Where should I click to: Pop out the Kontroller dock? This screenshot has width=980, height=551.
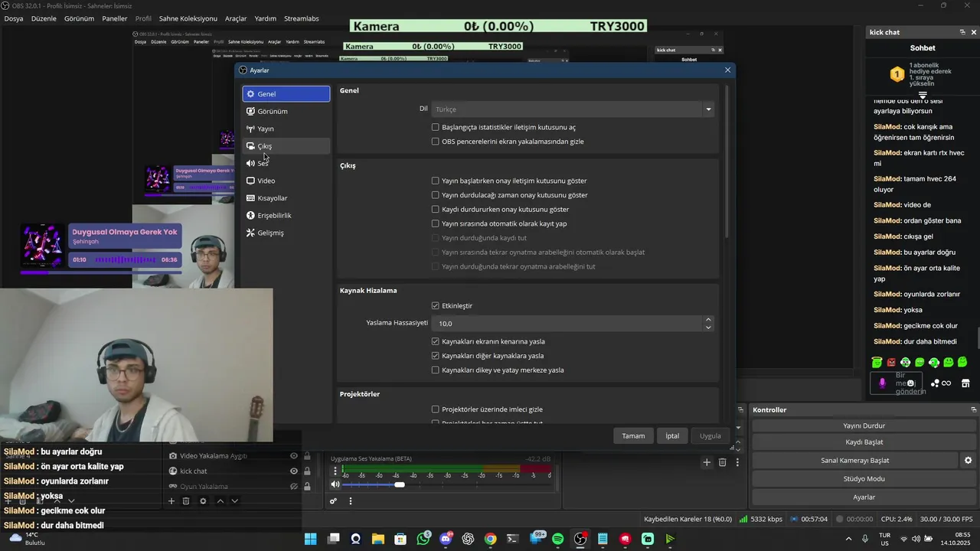click(974, 409)
